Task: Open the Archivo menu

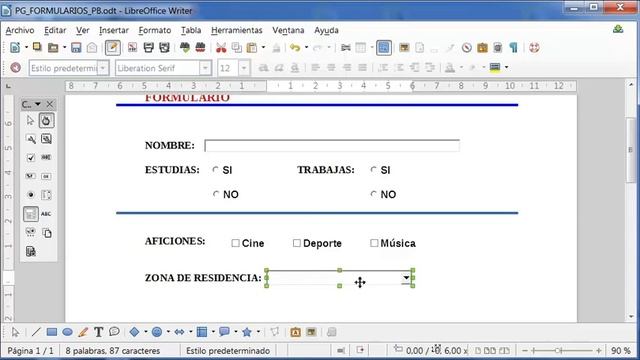Action: click(x=20, y=30)
